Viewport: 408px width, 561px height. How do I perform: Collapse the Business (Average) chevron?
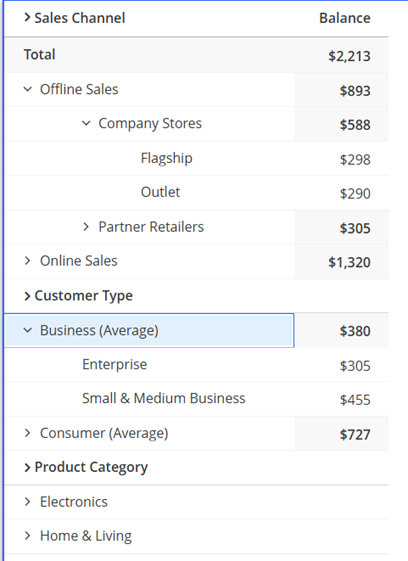(x=28, y=330)
